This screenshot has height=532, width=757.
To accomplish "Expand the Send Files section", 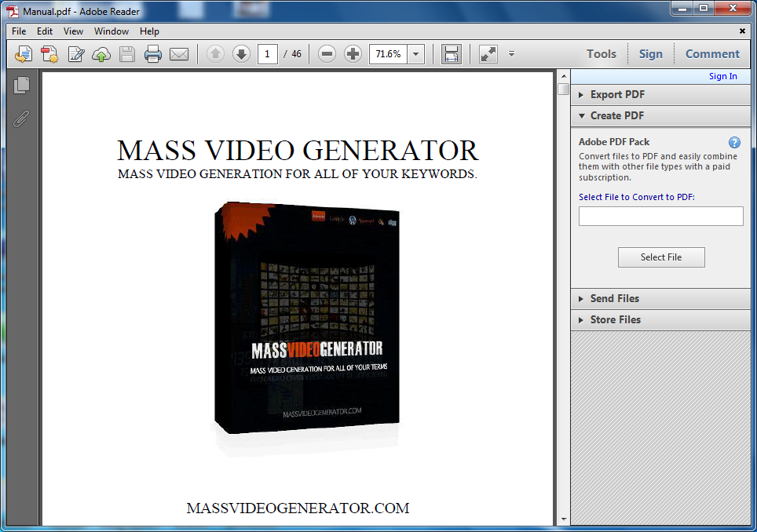I will (660, 298).
